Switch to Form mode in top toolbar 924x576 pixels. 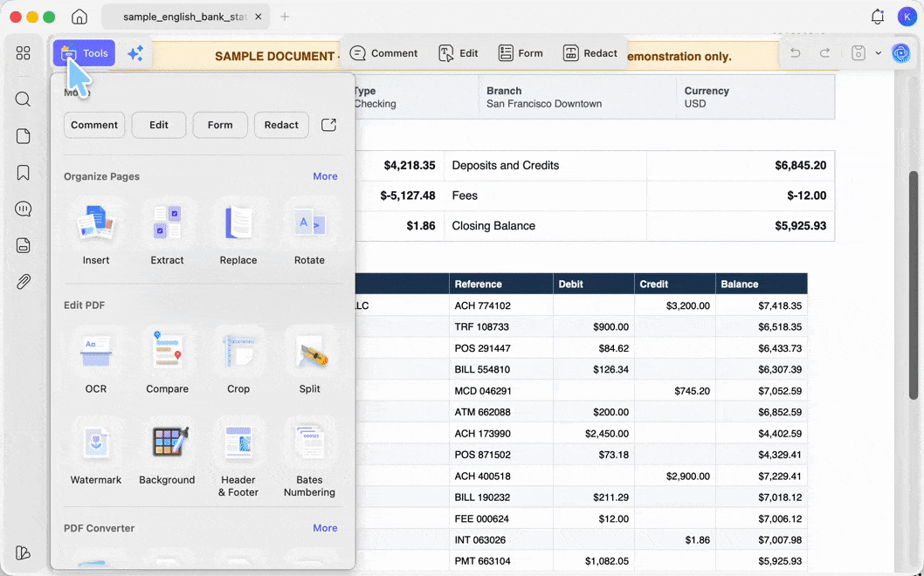coord(521,53)
